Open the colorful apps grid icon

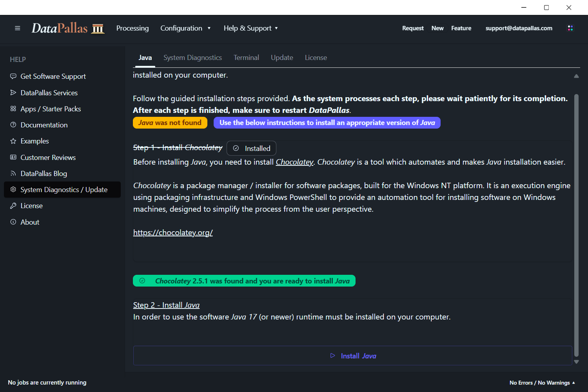pyautogui.click(x=570, y=28)
